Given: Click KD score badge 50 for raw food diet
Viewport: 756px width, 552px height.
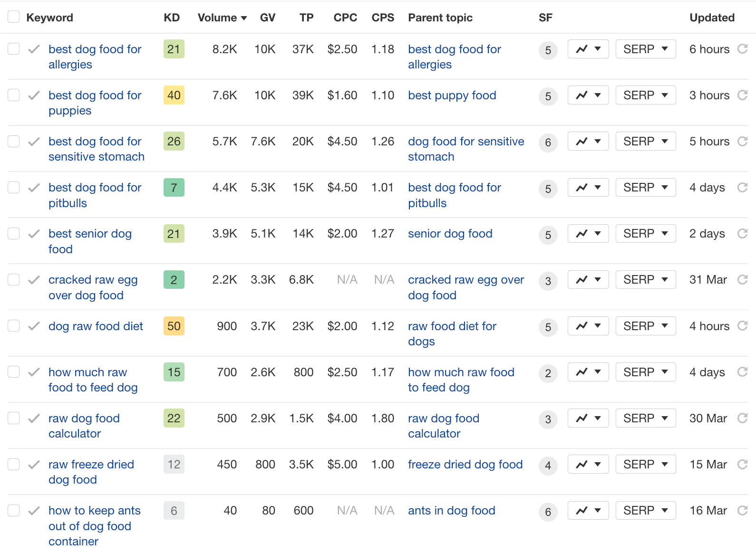Looking at the screenshot, I should [x=174, y=326].
